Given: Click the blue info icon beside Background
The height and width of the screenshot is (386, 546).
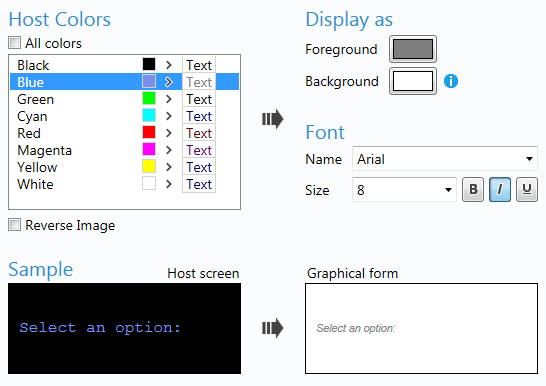Looking at the screenshot, I should click(451, 81).
